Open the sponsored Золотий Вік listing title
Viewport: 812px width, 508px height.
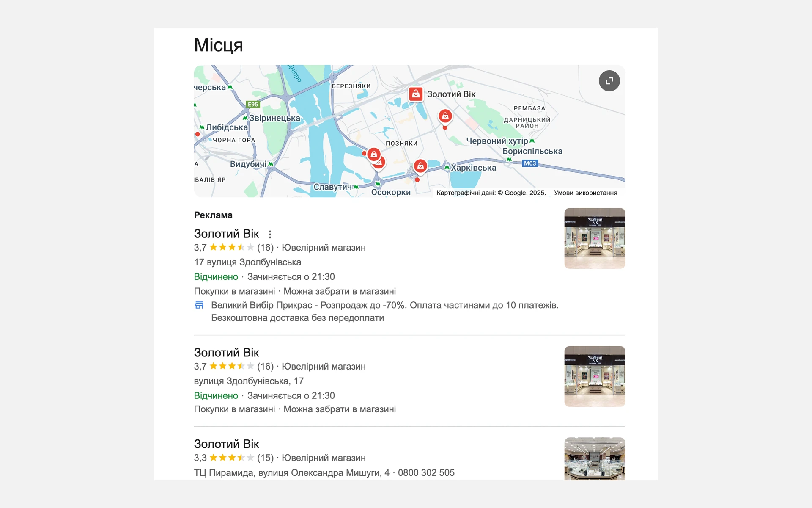click(226, 234)
